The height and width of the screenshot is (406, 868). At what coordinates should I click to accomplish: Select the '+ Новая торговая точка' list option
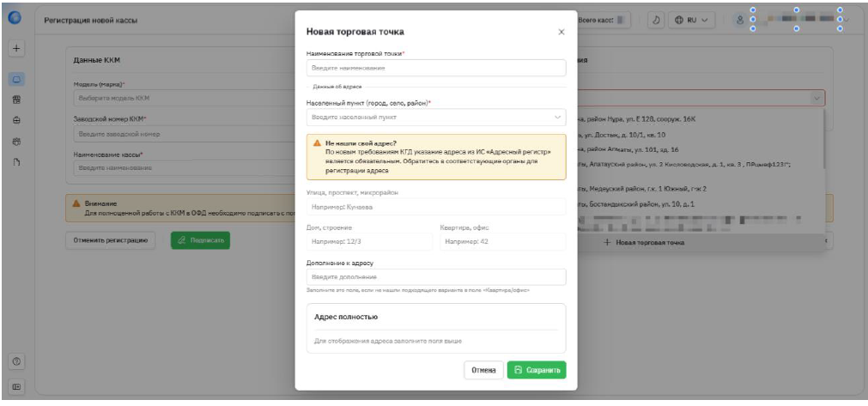[644, 243]
